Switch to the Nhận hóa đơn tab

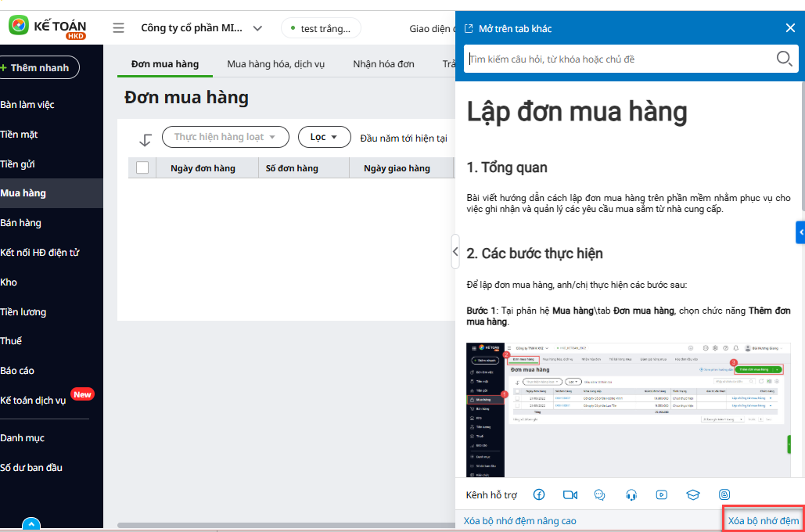(383, 64)
